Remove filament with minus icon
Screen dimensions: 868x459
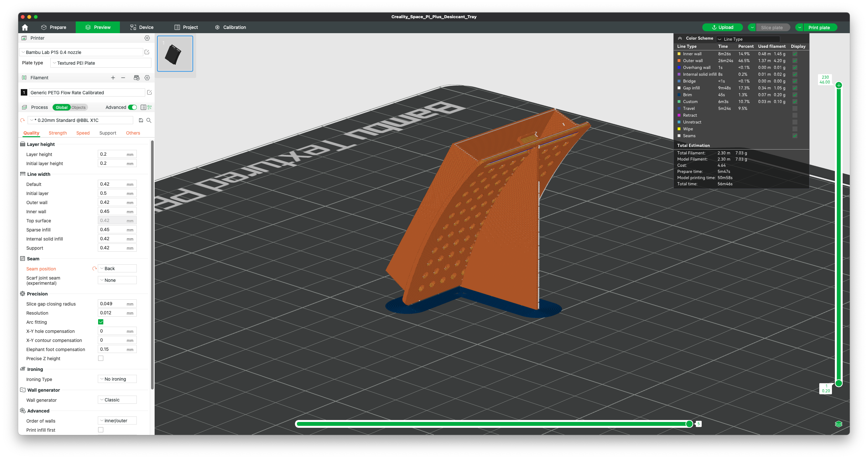point(123,78)
